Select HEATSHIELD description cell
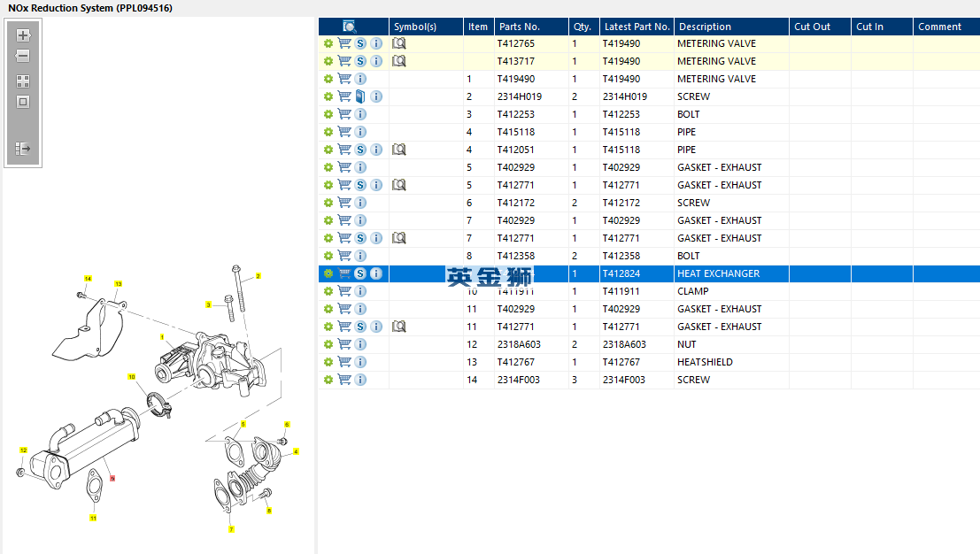 pos(731,362)
